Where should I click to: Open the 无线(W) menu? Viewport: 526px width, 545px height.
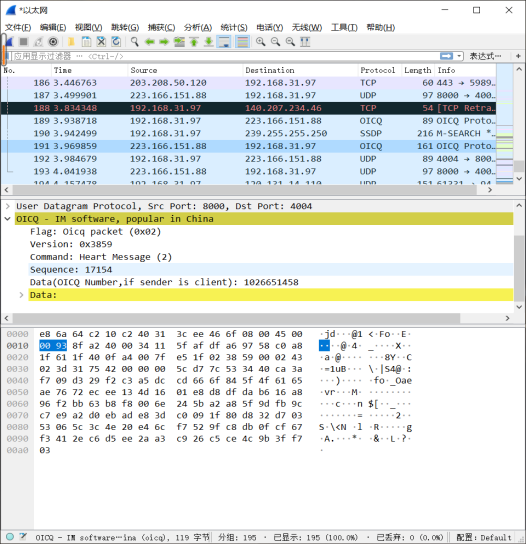point(307,27)
